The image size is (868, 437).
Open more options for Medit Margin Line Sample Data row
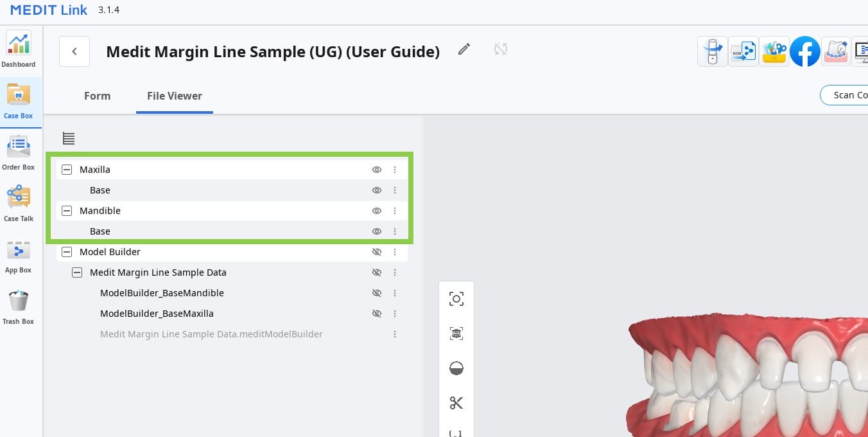tap(395, 272)
